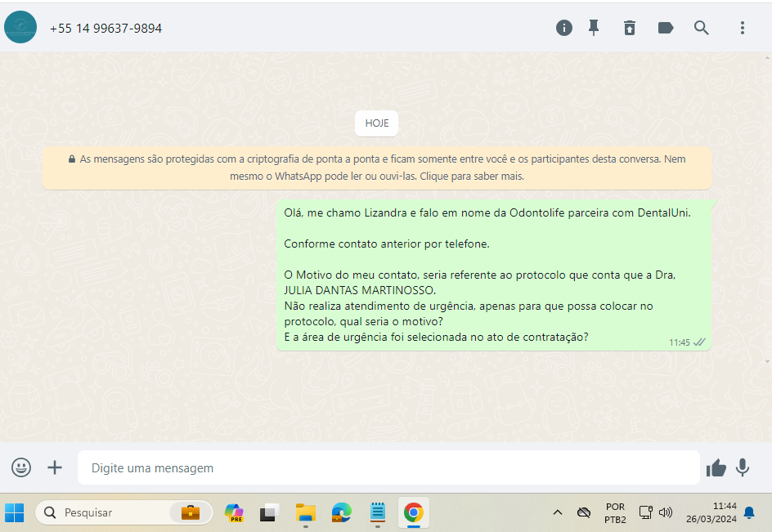This screenshot has height=532, width=772.
Task: Open Copilot preview from taskbar
Action: point(234,513)
